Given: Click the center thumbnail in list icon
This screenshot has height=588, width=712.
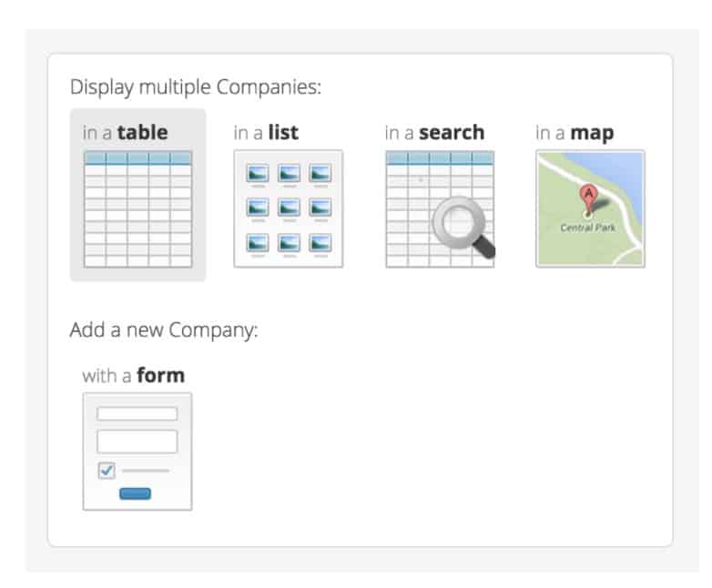Looking at the screenshot, I should tap(288, 208).
